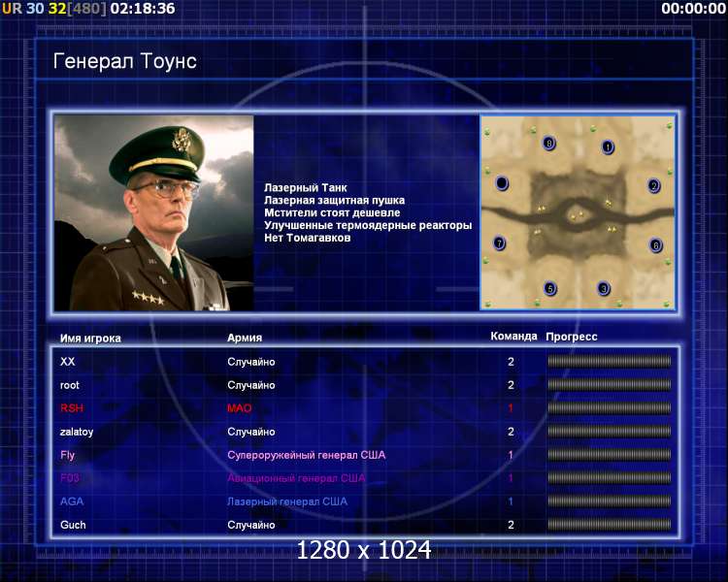Viewport: 728px width, 582px height.
Task: Click the "Случайно" army of player XX
Action: (251, 362)
